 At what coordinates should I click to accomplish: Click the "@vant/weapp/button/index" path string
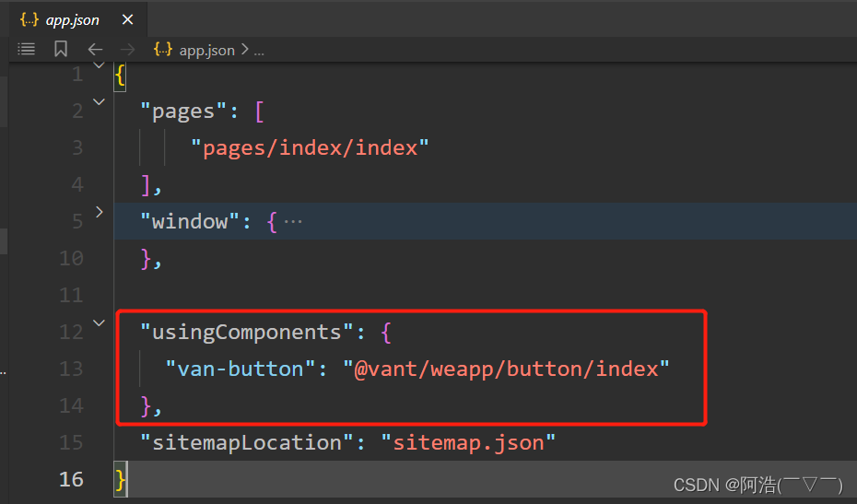point(506,369)
